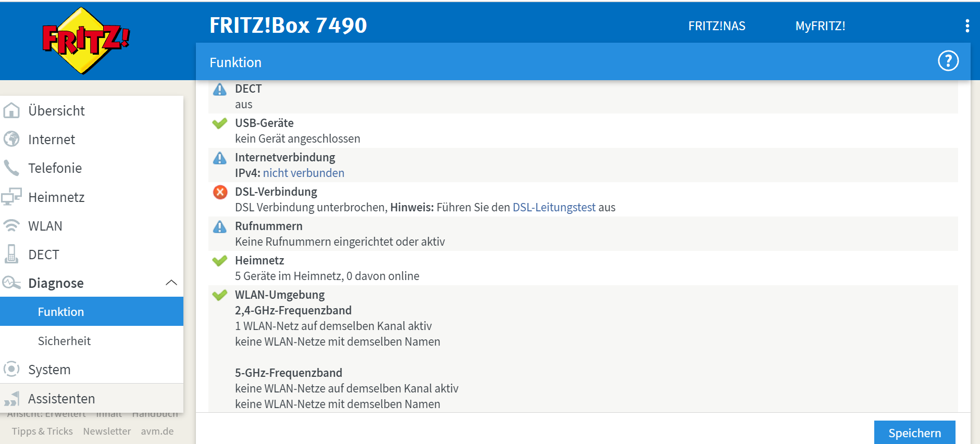Click the System gear icon

[11, 369]
